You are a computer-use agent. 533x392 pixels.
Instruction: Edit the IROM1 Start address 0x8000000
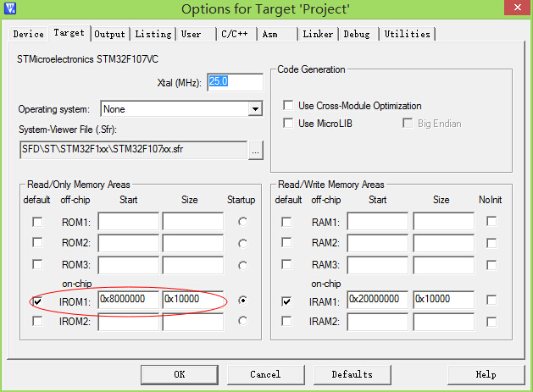point(129,300)
